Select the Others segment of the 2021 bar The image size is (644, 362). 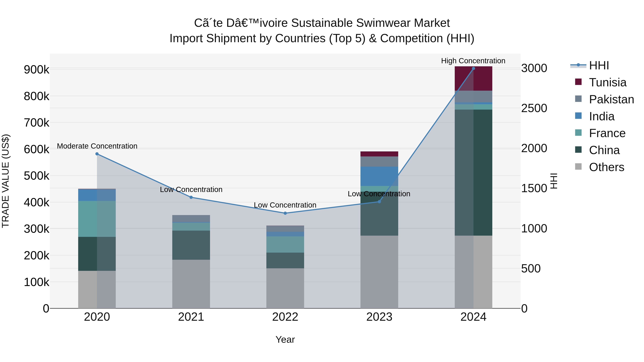(x=191, y=284)
